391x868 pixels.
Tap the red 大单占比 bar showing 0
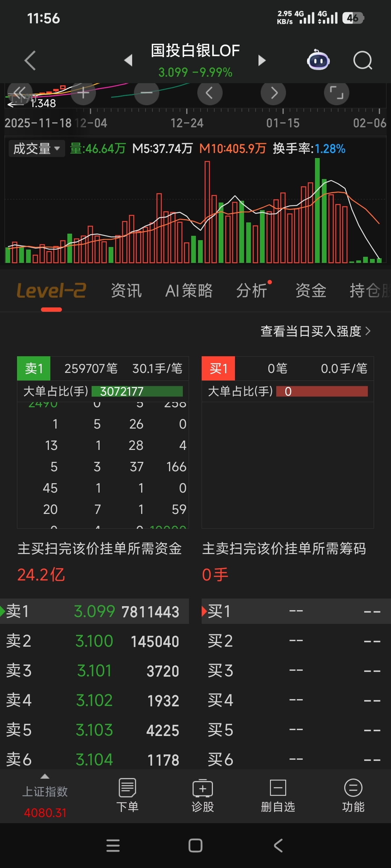pyautogui.click(x=322, y=391)
